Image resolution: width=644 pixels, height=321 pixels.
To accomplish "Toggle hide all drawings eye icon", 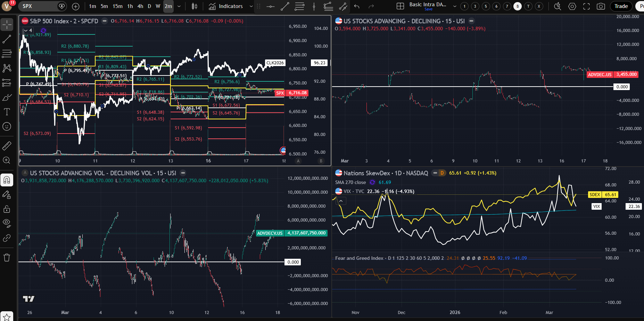I will click(7, 223).
